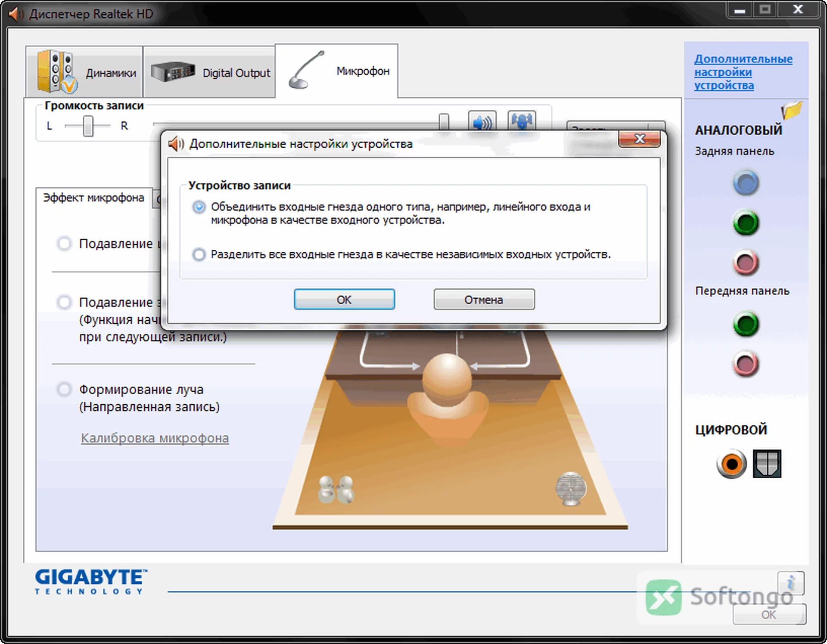
Task: Click the GIGABYTE Technology logo
Action: [91, 582]
